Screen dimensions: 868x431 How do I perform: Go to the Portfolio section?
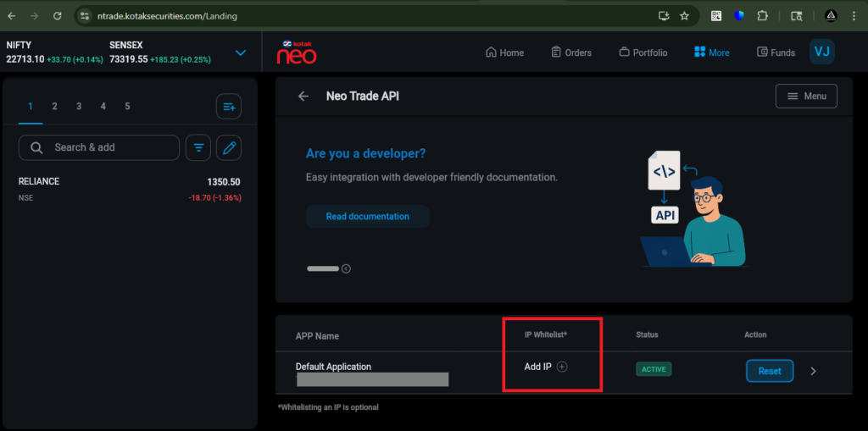[x=643, y=52]
